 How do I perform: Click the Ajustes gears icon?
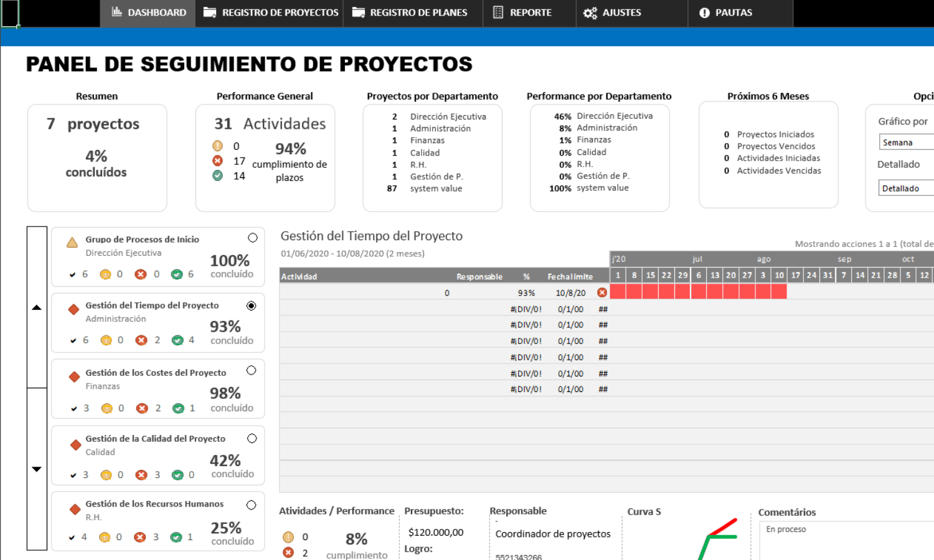(590, 12)
